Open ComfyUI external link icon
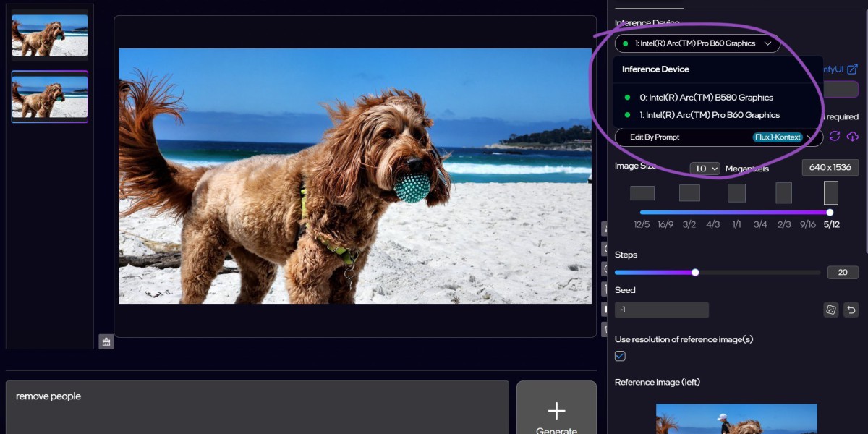The width and height of the screenshot is (868, 434). 852,69
